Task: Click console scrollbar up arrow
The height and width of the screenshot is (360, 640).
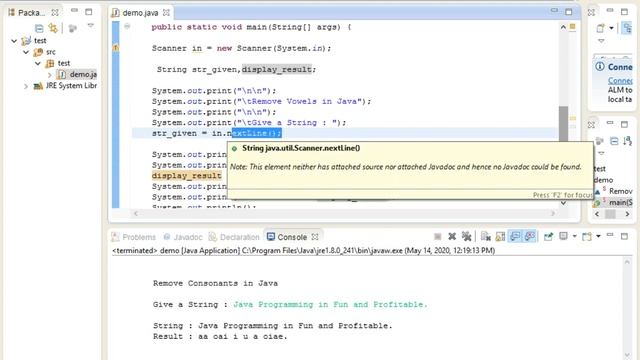Action: pyautogui.click(x=627, y=262)
